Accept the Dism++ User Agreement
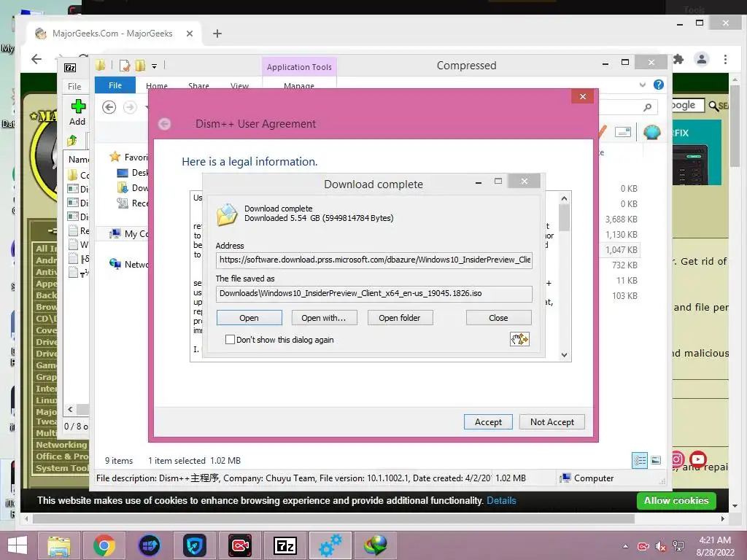Image resolution: width=747 pixels, height=560 pixels. (488, 422)
